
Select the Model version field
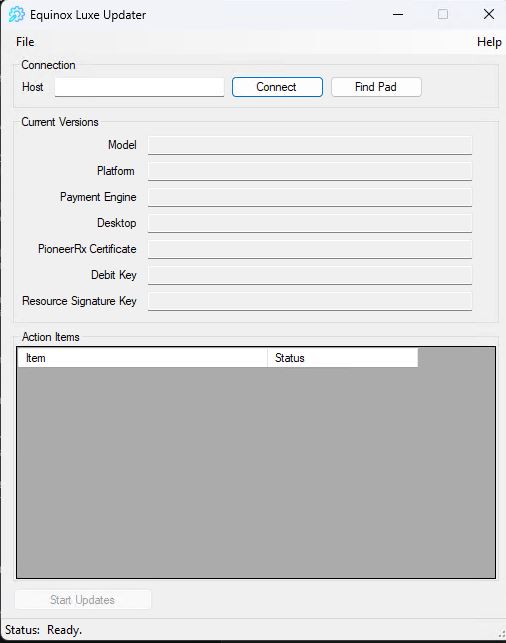point(310,145)
